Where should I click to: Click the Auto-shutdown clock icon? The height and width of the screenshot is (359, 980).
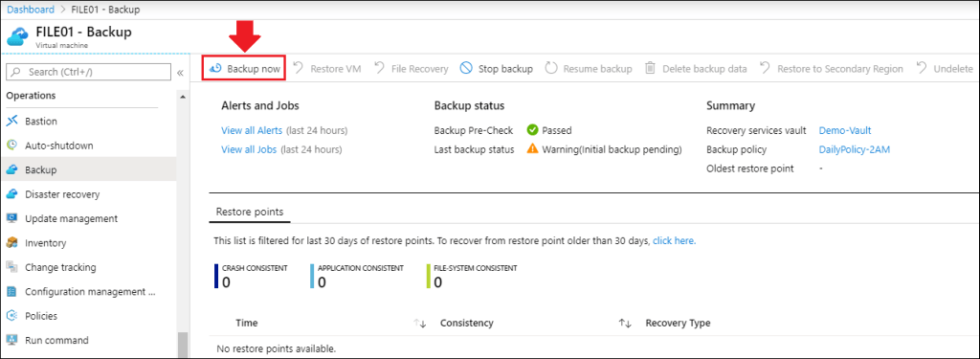(12, 146)
